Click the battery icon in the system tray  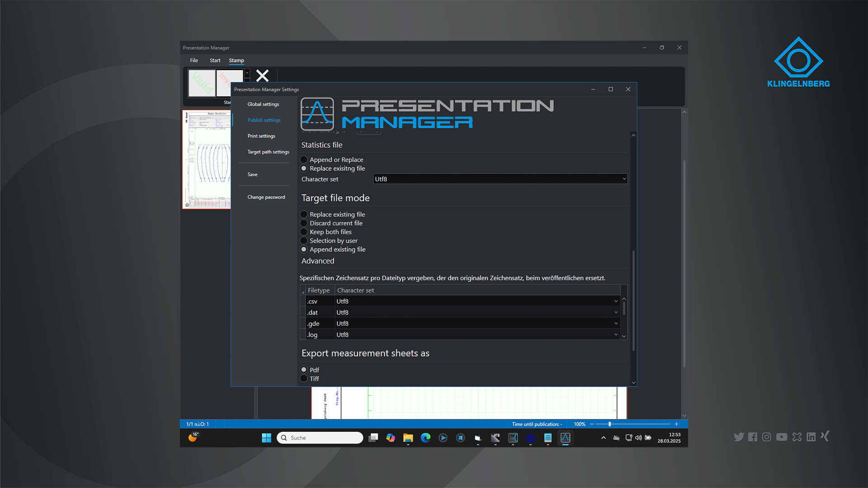tap(648, 437)
